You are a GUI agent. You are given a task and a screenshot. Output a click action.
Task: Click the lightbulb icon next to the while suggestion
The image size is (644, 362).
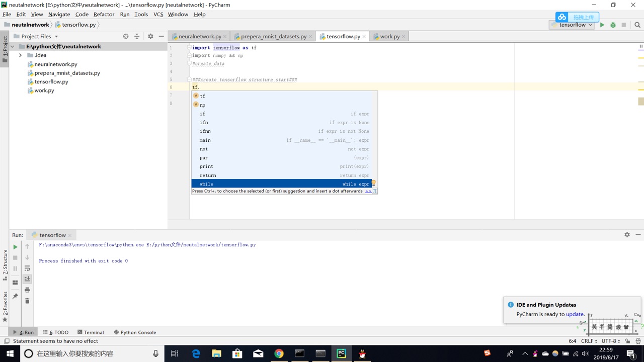pyautogui.click(x=374, y=183)
